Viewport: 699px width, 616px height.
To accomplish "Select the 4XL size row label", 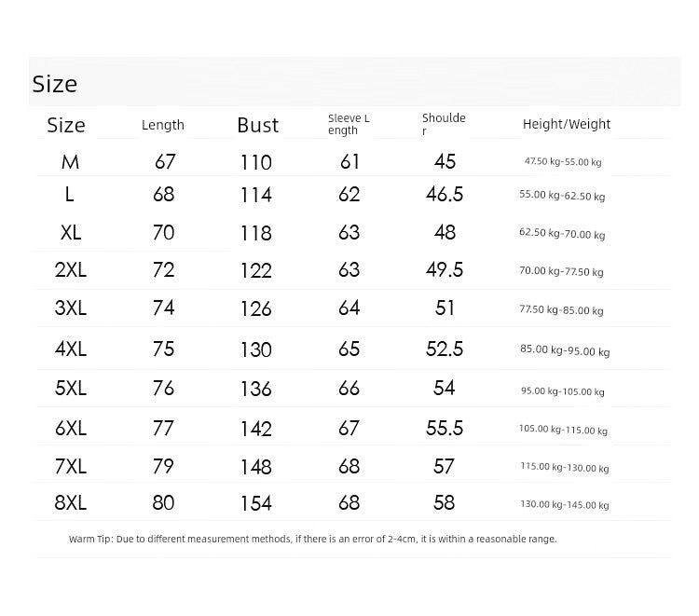I will tap(71, 349).
